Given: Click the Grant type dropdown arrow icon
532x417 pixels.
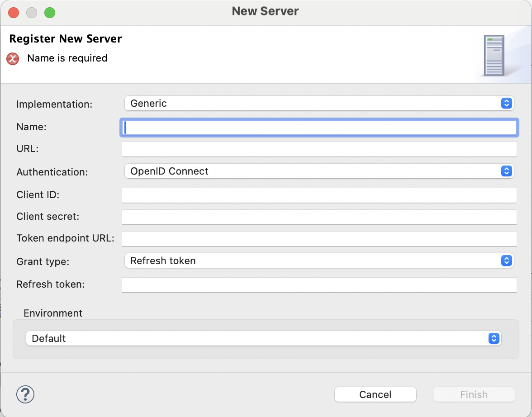Looking at the screenshot, I should [506, 261].
